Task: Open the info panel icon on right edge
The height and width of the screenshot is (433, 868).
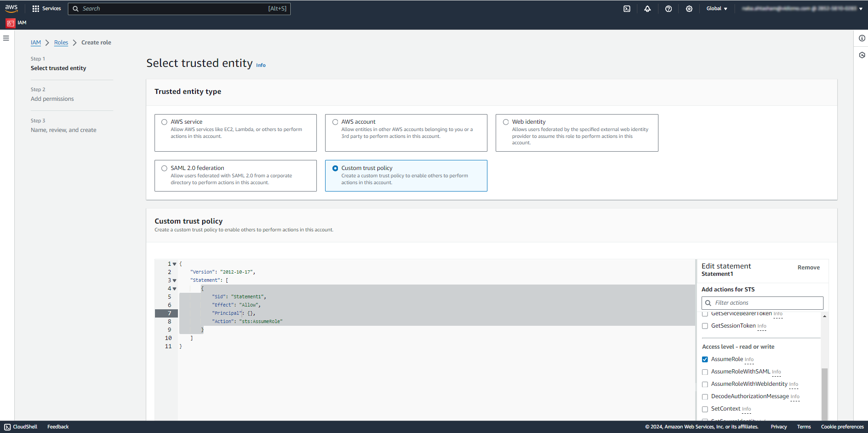Action: pyautogui.click(x=862, y=38)
